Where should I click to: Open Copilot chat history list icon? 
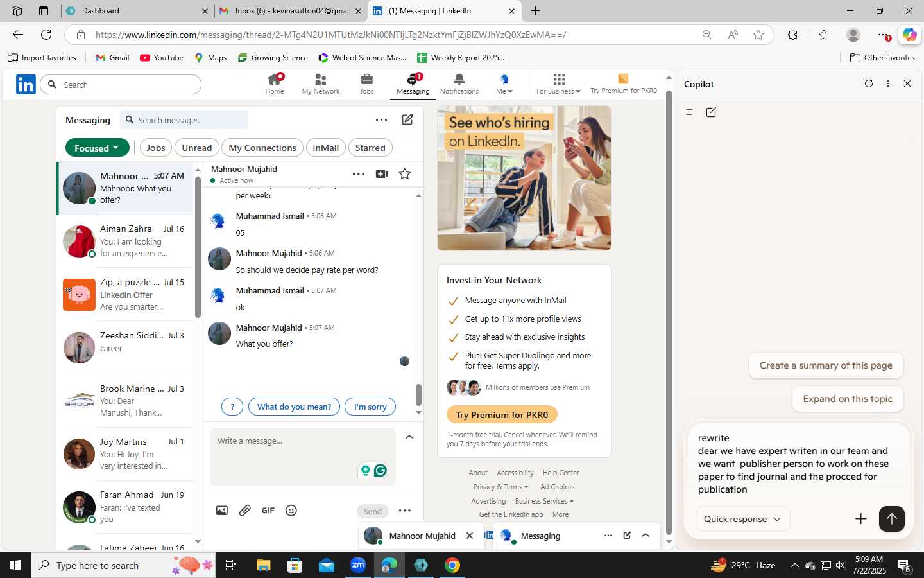pyautogui.click(x=690, y=112)
